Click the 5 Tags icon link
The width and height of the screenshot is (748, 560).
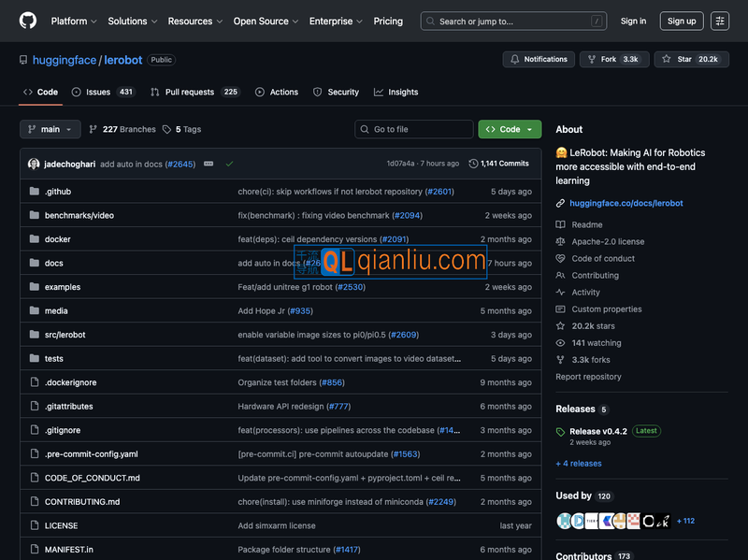pos(181,129)
